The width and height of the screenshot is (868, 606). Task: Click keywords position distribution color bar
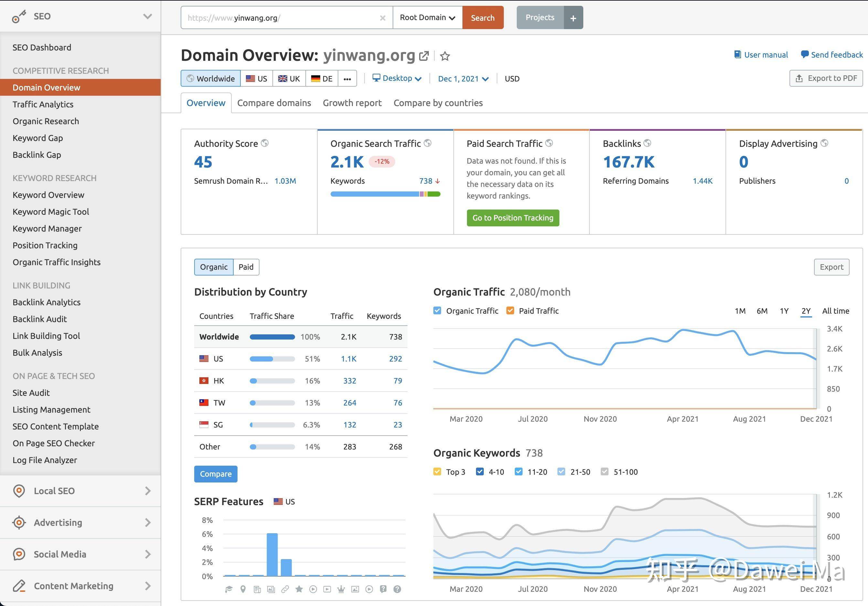[385, 194]
